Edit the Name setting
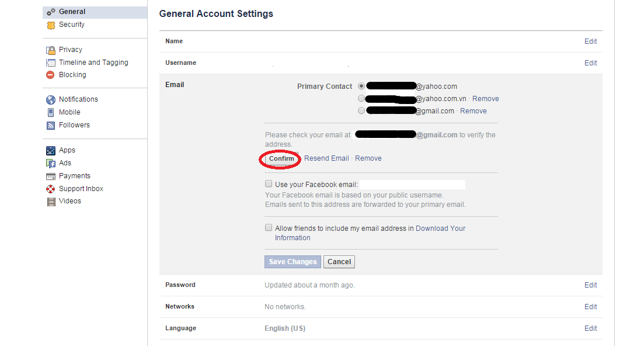 591,41
